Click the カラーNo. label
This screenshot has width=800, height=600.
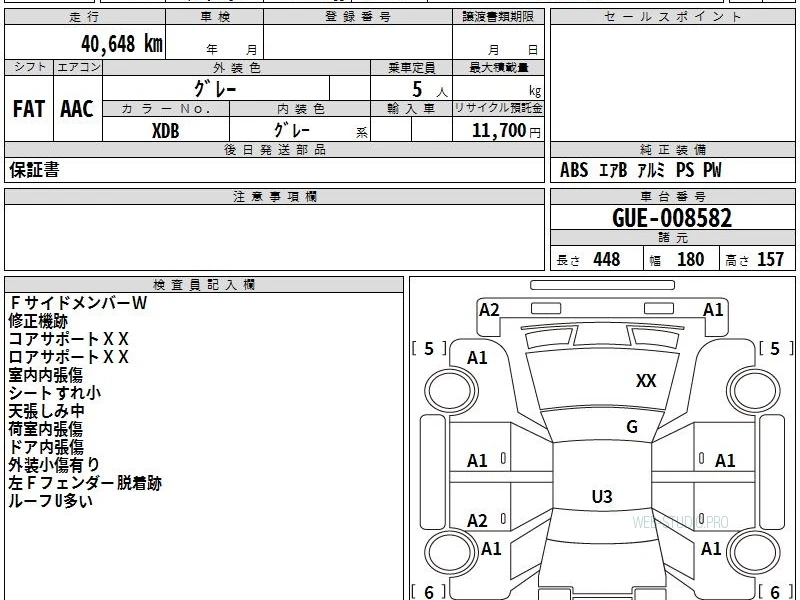166,109
